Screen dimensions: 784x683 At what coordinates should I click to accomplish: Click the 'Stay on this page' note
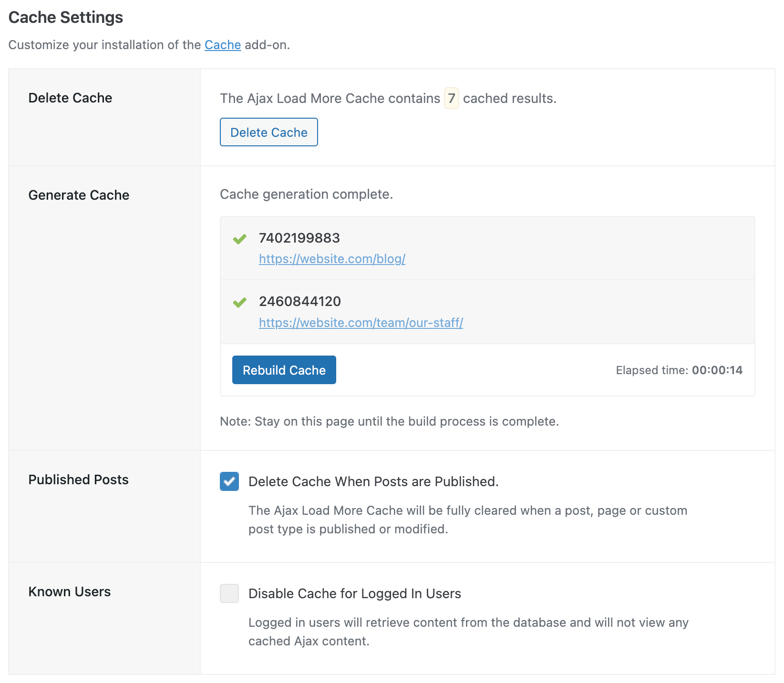coord(389,421)
